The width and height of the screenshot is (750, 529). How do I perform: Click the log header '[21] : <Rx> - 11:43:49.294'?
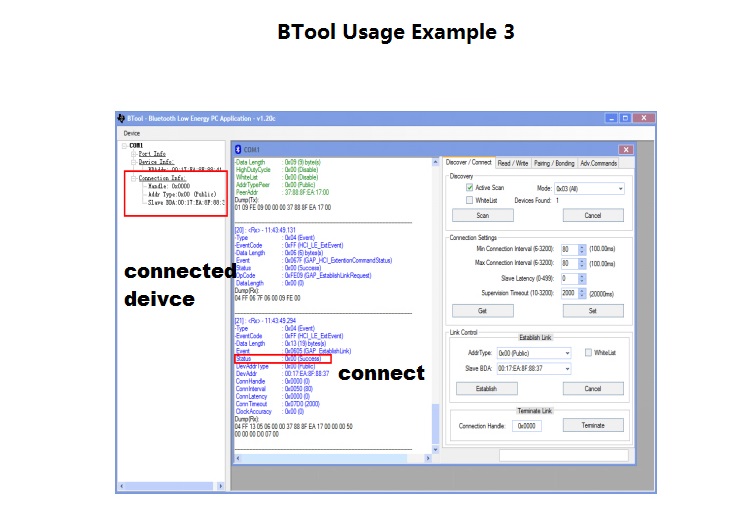coord(265,320)
